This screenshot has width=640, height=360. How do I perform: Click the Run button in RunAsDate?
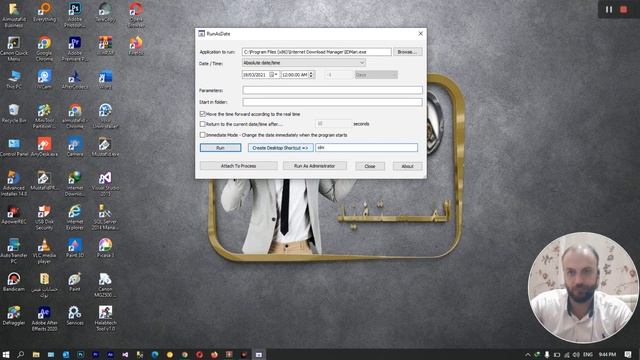click(x=220, y=148)
